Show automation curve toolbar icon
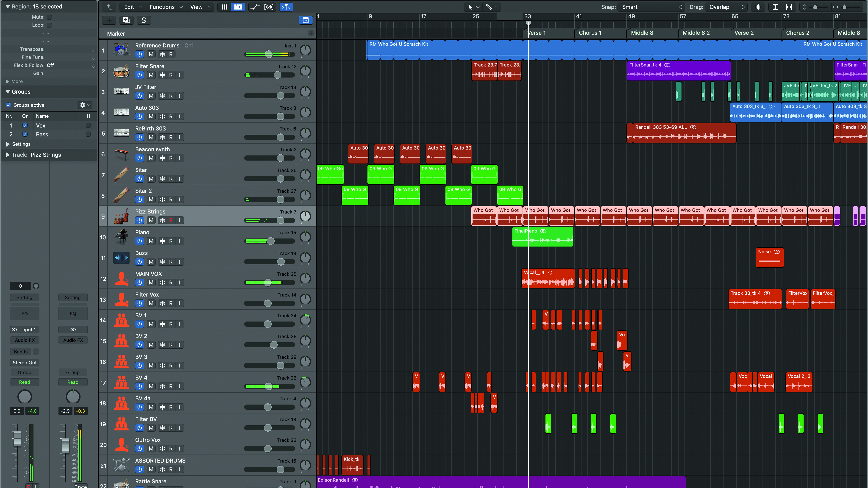Screen dimensions: 868x488 tap(255, 7)
